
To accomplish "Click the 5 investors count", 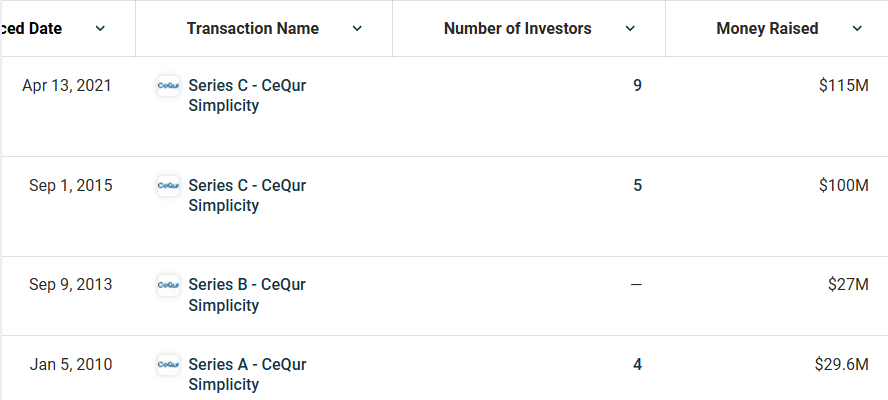I will coord(637,186).
